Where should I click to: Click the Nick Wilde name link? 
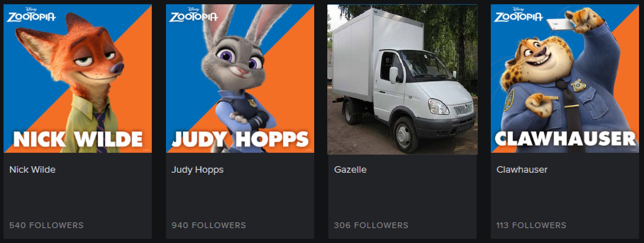point(32,169)
